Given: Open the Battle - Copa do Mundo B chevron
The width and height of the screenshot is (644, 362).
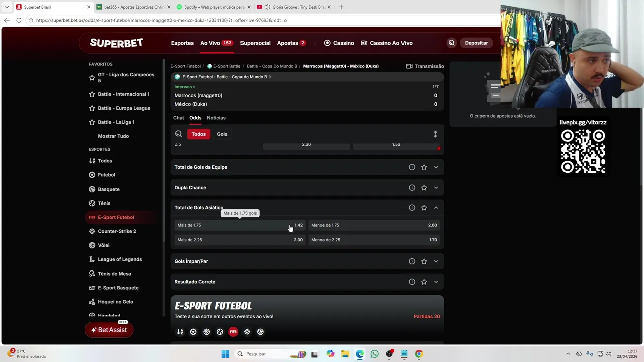Looking at the screenshot, I should (x=270, y=77).
